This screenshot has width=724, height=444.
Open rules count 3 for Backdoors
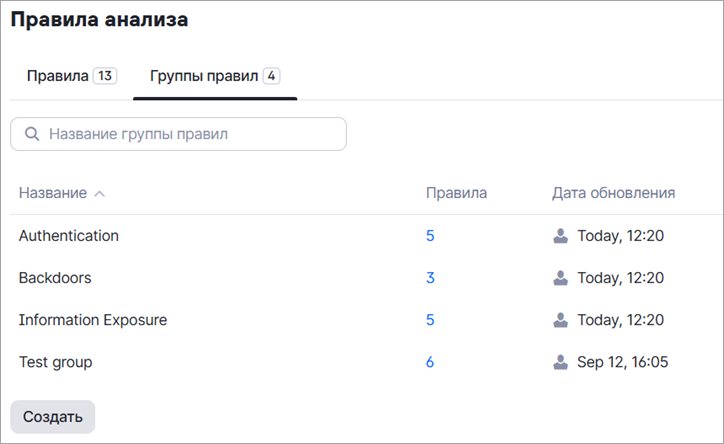[430, 278]
